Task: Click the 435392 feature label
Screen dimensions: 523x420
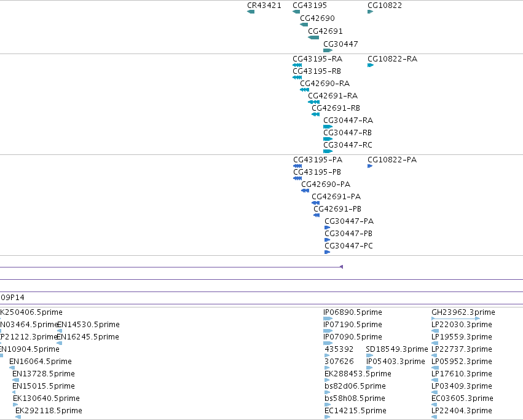Action: click(x=339, y=349)
